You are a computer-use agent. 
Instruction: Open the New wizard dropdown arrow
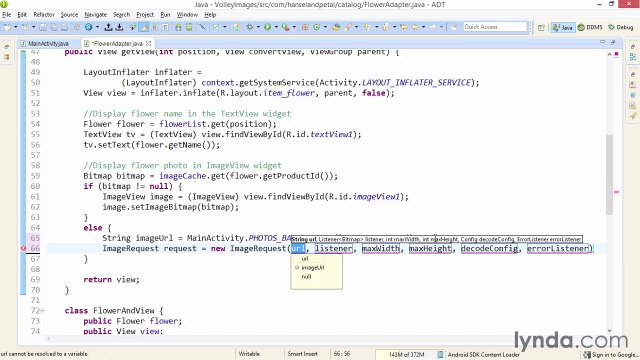tap(16, 27)
